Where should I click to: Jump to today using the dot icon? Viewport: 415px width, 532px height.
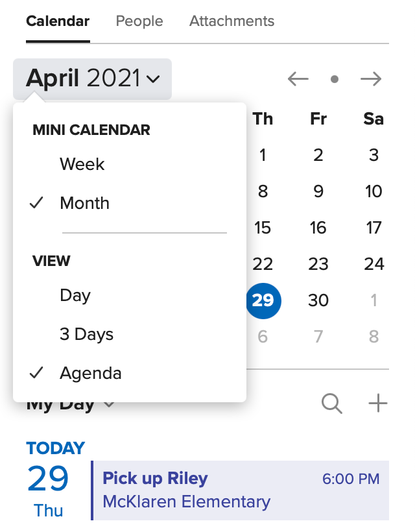[335, 79]
